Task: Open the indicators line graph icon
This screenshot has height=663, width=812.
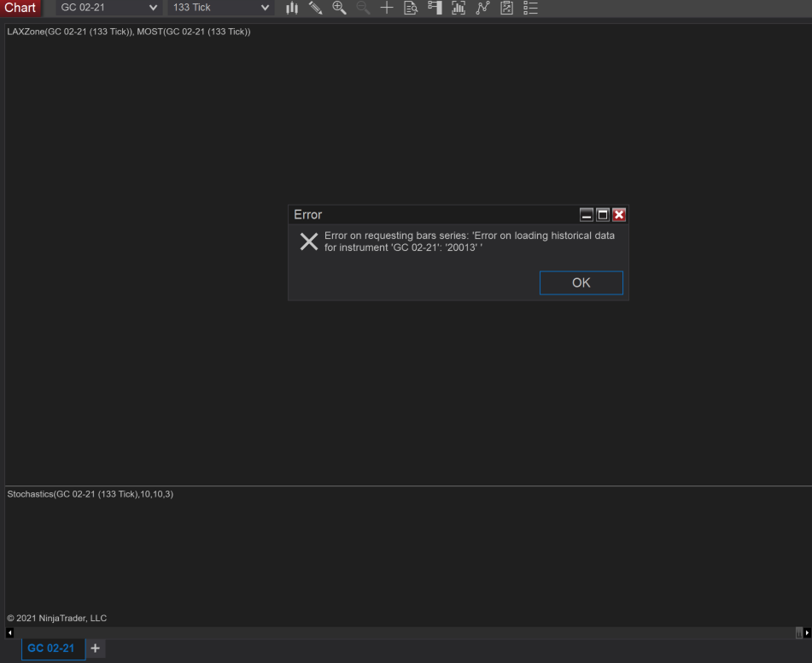Action: (482, 8)
